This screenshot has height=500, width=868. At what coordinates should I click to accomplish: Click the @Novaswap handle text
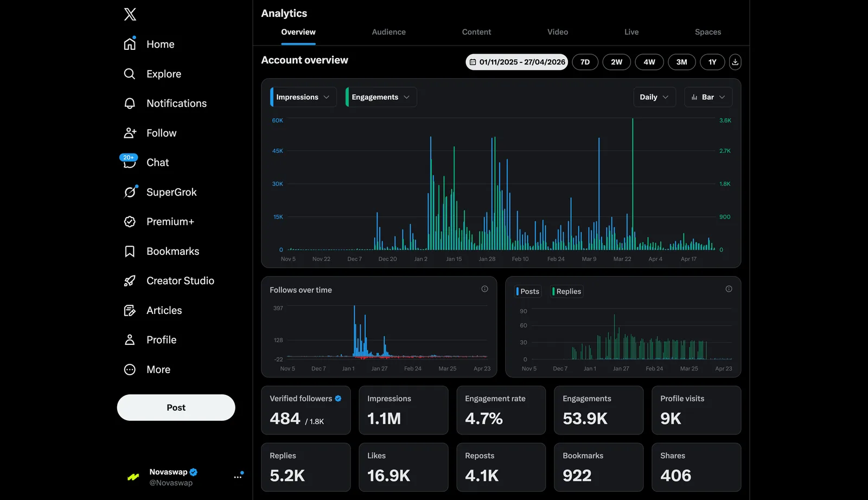point(171,483)
